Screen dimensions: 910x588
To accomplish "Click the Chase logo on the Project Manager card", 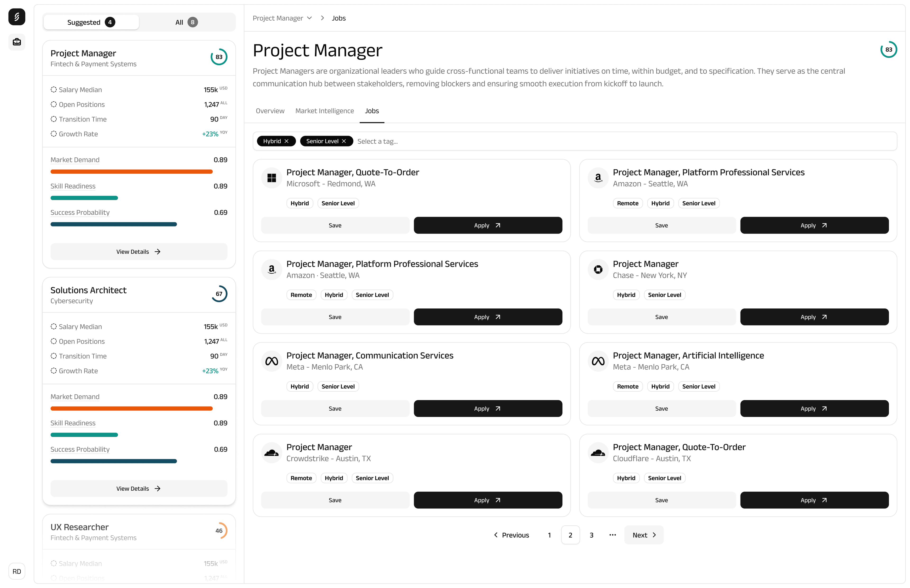I will pyautogui.click(x=598, y=269).
